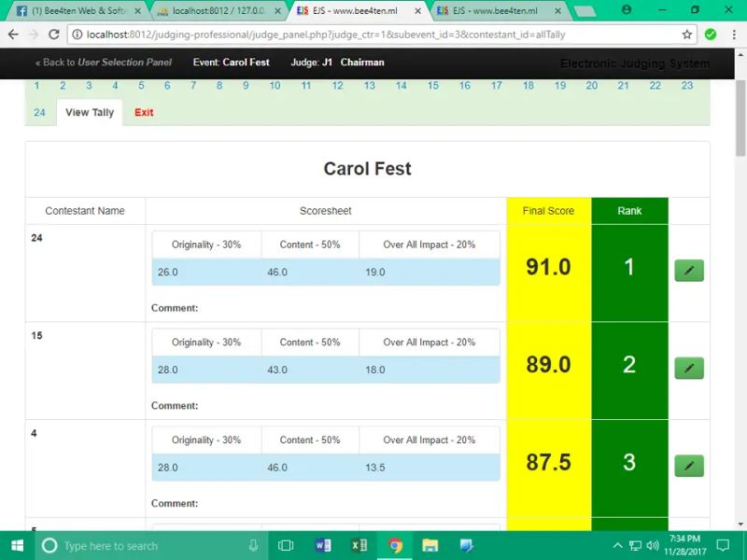Edit scores for contestant 24 using pencil icon
Image resolution: width=747 pixels, height=560 pixels.
(688, 270)
